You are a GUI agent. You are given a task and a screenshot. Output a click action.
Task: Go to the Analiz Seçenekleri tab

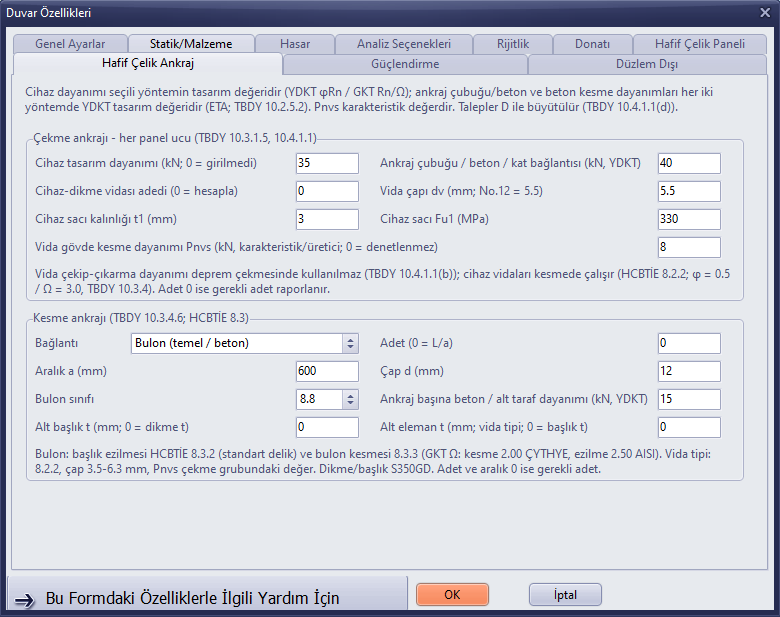(x=404, y=44)
